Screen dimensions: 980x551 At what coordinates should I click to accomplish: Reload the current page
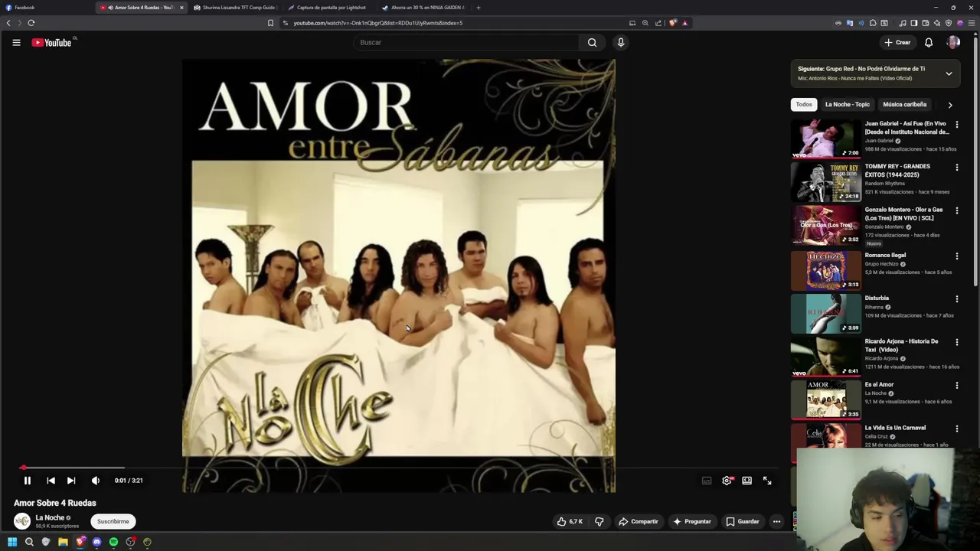coord(31,23)
